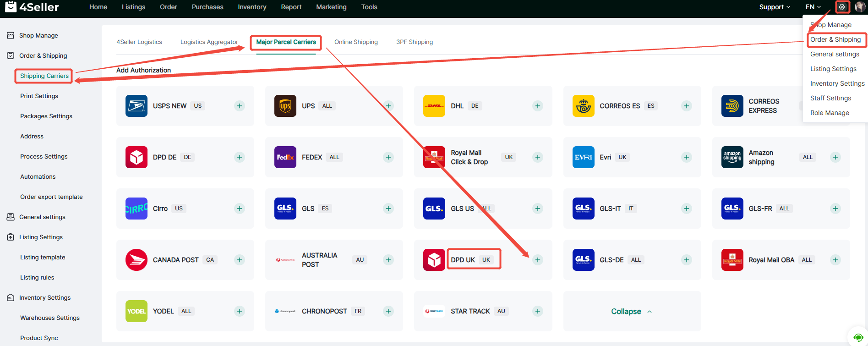The image size is (868, 346).
Task: Select the Major Parcel Carriers tab
Action: tap(286, 42)
